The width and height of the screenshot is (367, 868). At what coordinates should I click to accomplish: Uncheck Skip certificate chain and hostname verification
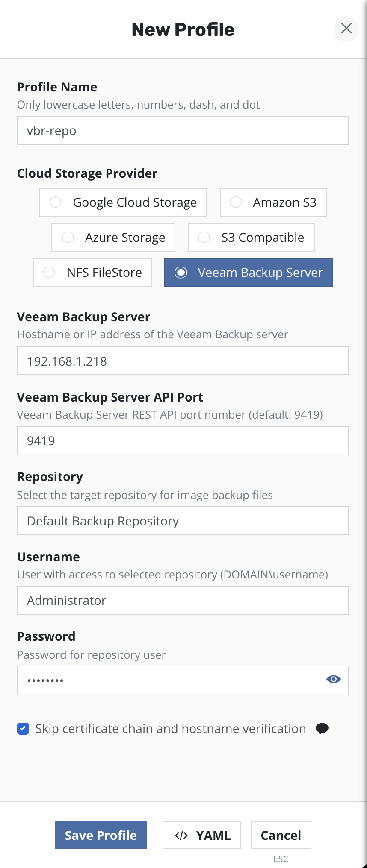[23, 729]
